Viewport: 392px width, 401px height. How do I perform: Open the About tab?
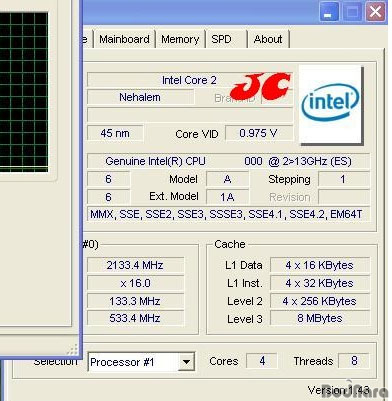[268, 39]
